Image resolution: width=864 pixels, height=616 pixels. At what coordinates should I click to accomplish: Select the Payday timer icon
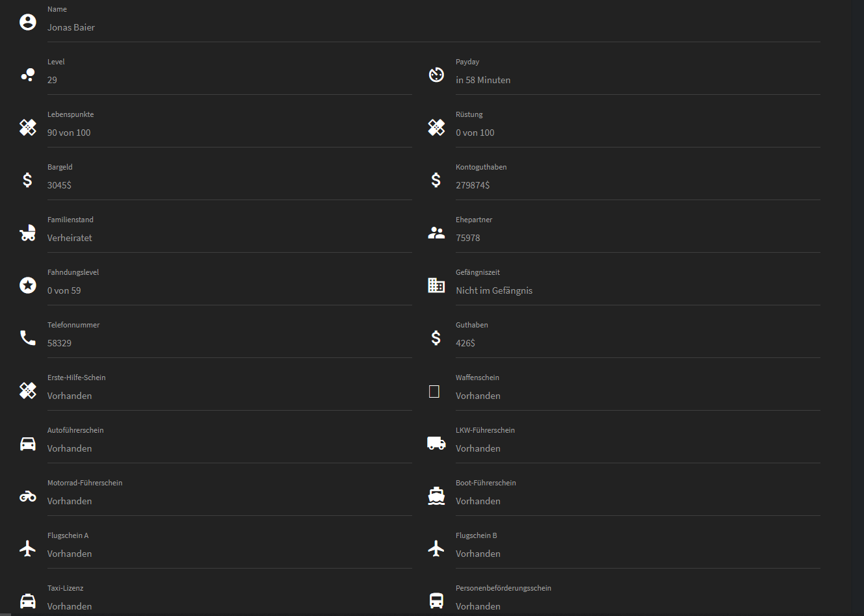(x=436, y=74)
